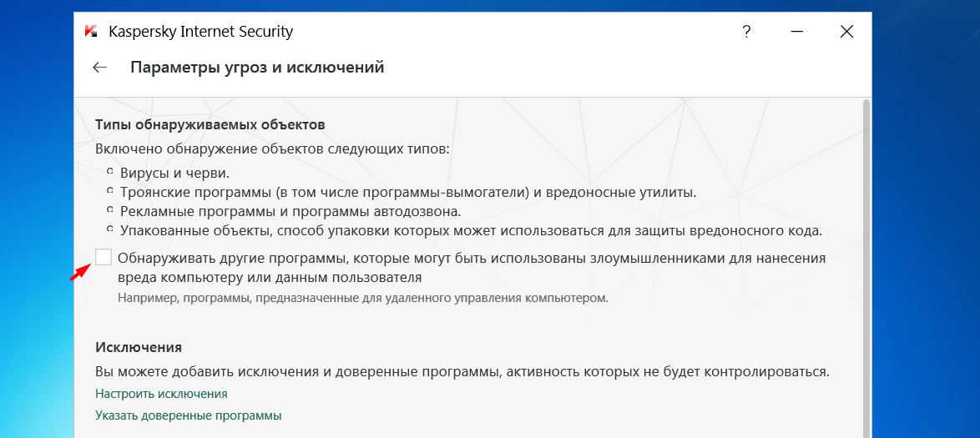The image size is (980, 438).
Task: Click the 'Например, программы, предназначенные' hint text
Action: coord(363,298)
